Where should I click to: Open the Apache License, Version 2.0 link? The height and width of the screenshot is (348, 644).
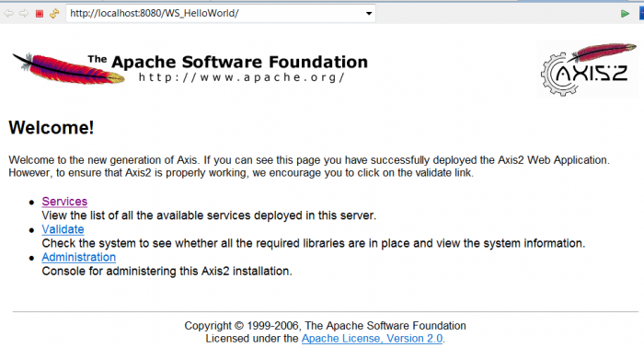click(x=372, y=339)
